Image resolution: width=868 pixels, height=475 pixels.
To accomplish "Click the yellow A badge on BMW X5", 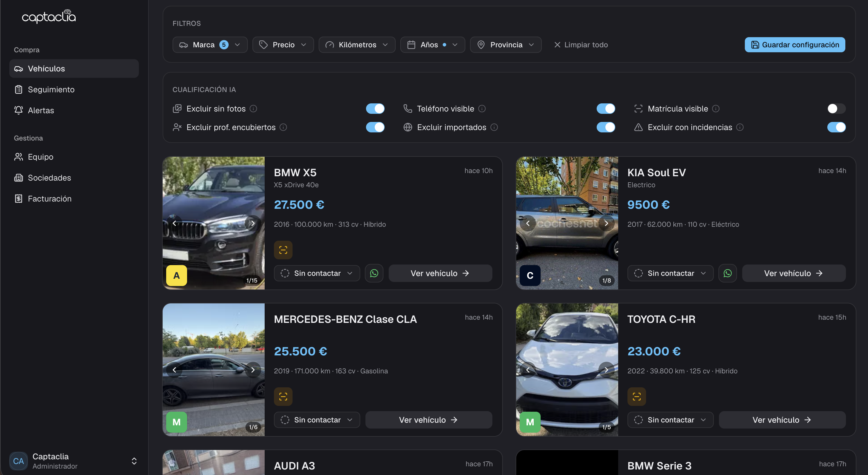I will tap(177, 276).
